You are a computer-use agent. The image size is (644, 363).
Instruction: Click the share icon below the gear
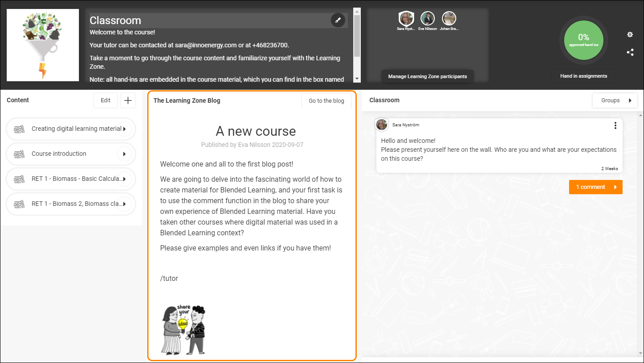pos(630,52)
